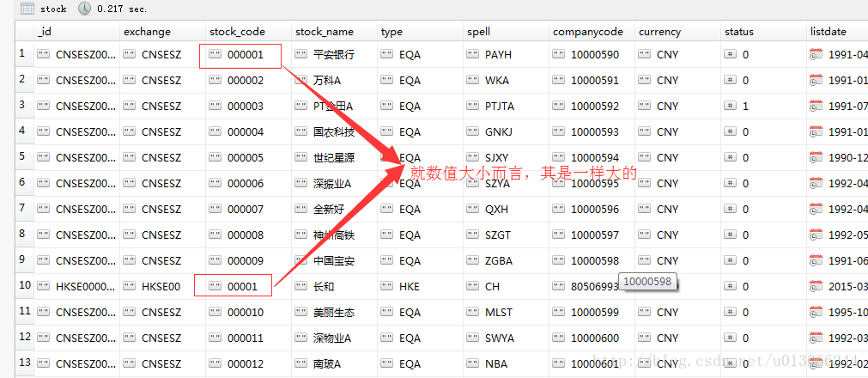Select stock_name cell 万科A
This screenshot has width=868, height=378.
point(334,81)
